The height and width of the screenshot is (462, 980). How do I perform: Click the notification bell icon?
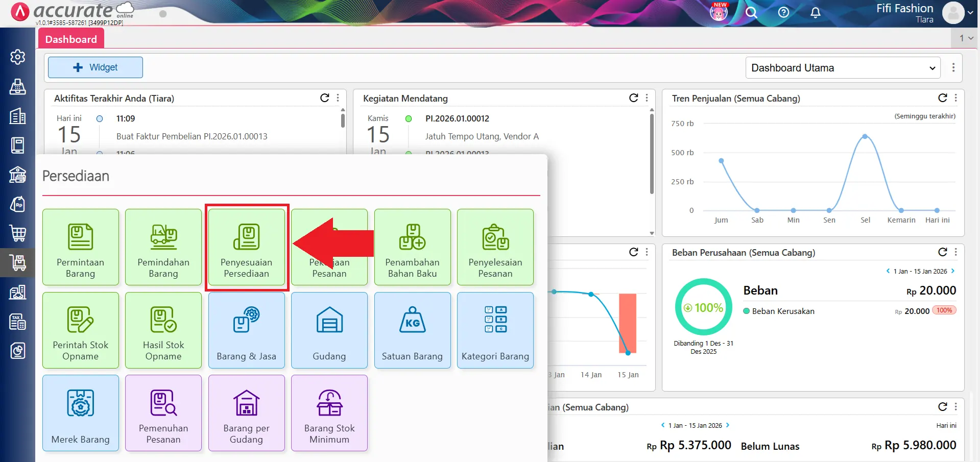[816, 13]
